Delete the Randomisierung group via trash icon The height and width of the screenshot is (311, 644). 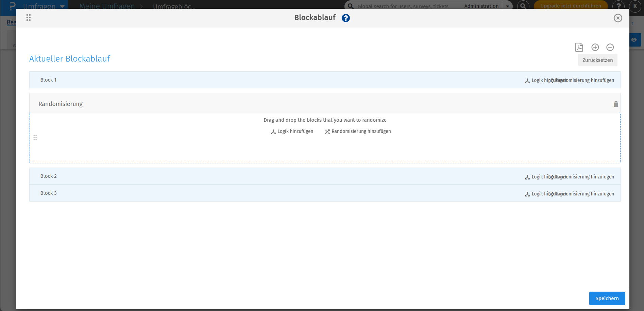(x=616, y=104)
